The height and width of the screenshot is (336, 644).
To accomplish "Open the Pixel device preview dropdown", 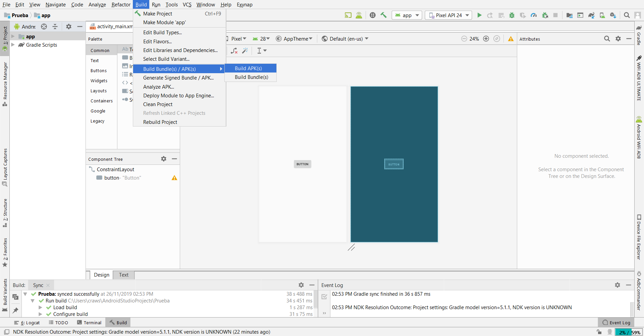I will (236, 39).
